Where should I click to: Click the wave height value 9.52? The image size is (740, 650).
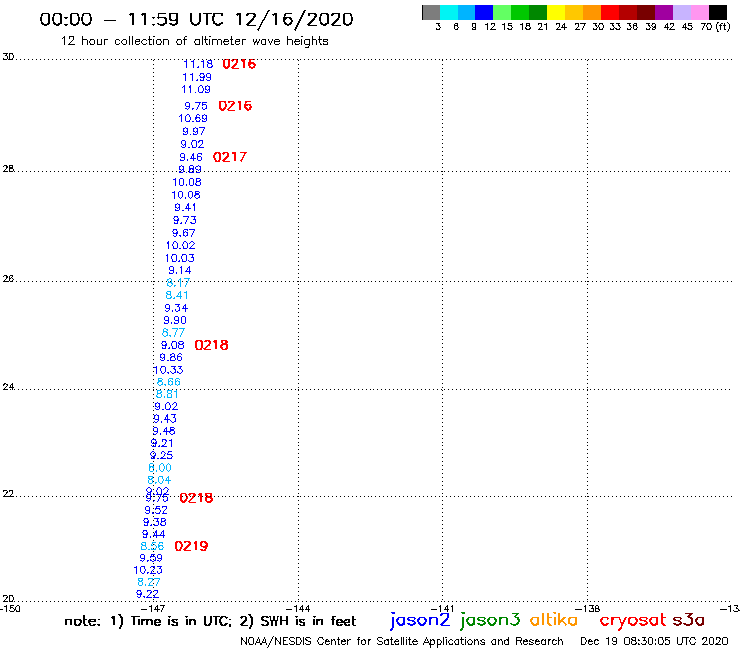(x=156, y=510)
